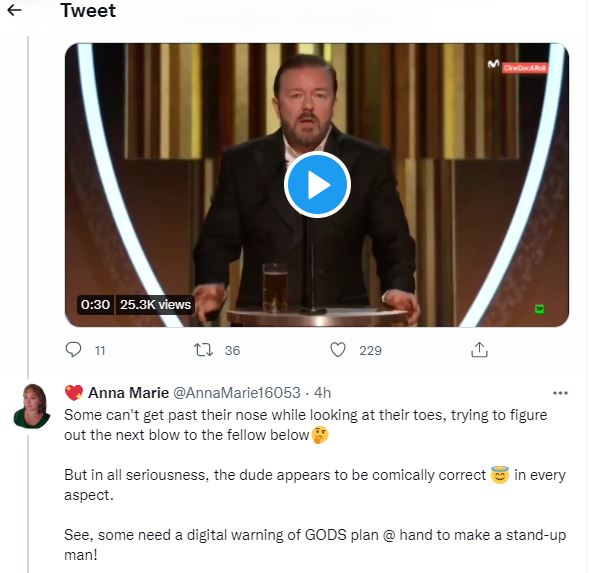Click the 36 retweets count
Image resolution: width=601 pixels, height=573 pixels.
click(x=232, y=350)
